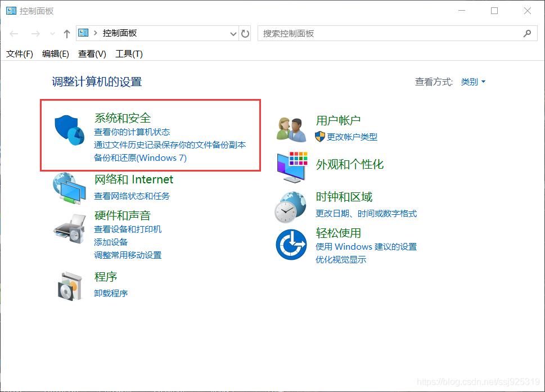This screenshot has width=545, height=392.
Task: Open the User Accounts people icon
Action: (291, 129)
